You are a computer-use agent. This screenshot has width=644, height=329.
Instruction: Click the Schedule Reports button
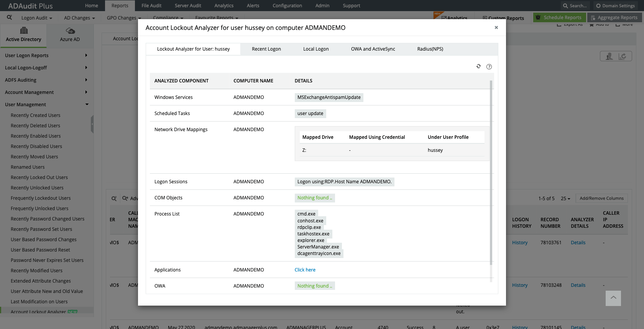point(559,18)
